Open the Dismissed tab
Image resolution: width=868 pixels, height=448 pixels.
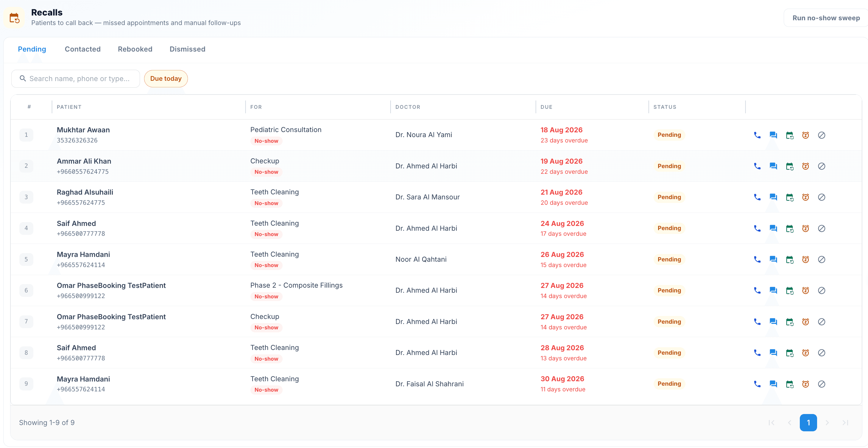[x=187, y=49]
